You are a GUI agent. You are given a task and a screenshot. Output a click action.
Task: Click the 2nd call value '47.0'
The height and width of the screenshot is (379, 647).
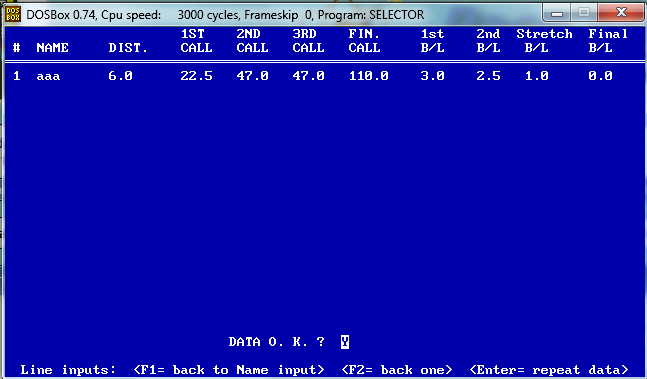pyautogui.click(x=253, y=76)
